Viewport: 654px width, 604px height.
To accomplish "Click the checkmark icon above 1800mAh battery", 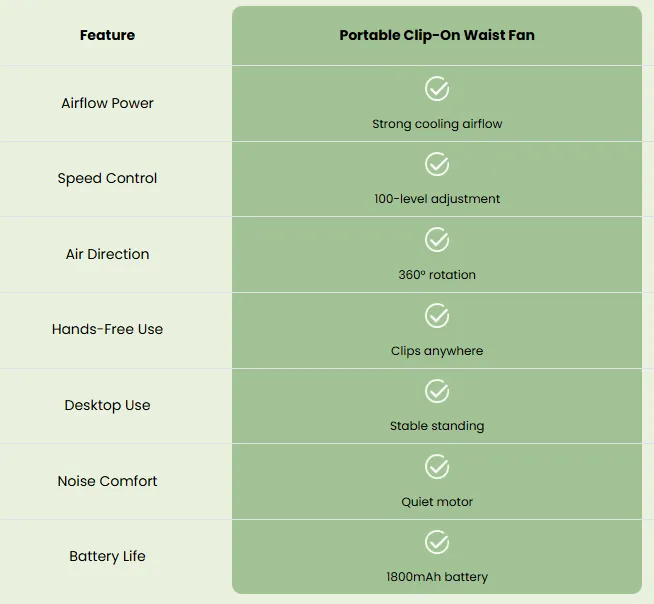I will 437,542.
